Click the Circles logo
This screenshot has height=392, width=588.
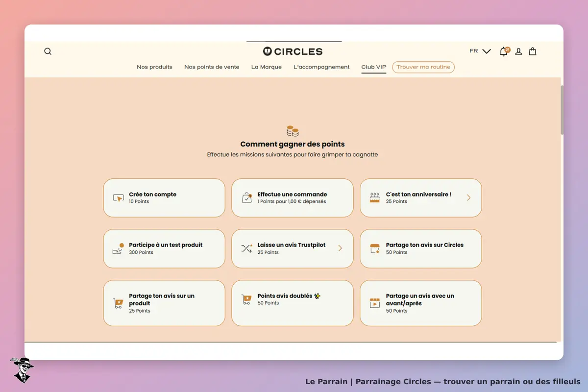[x=293, y=51]
